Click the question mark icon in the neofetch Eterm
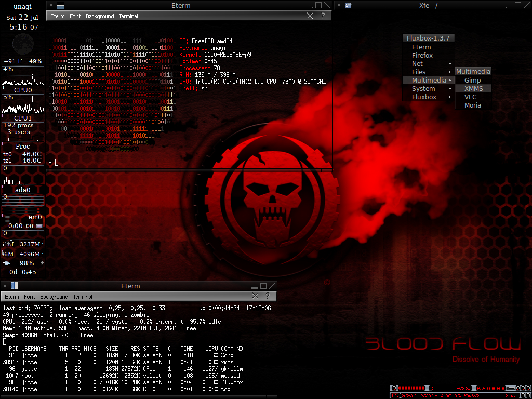 [323, 16]
